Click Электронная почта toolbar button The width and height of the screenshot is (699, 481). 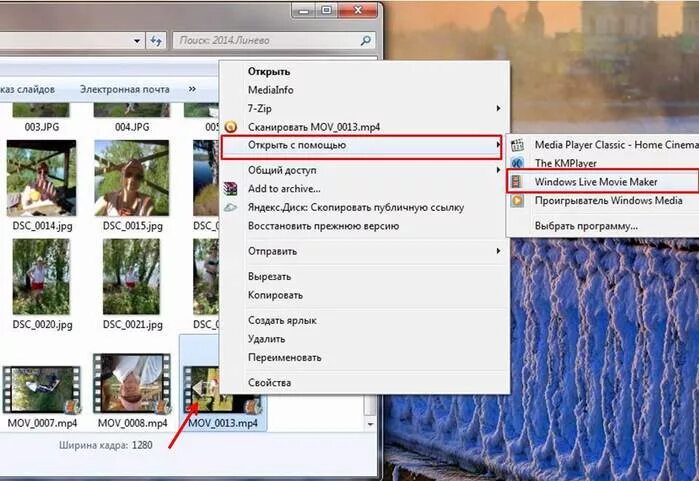point(125,89)
